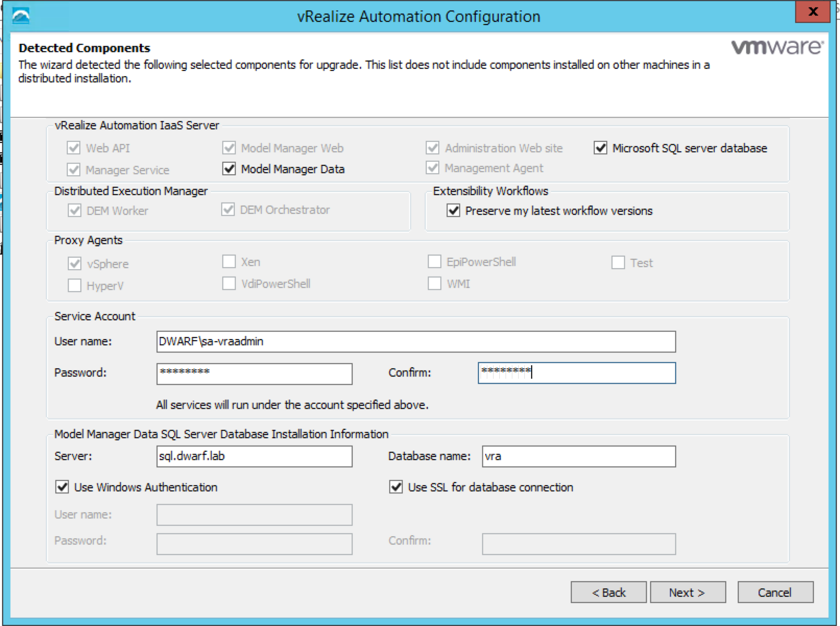
Task: Click the vRealize app icon in title bar
Action: 20,16
